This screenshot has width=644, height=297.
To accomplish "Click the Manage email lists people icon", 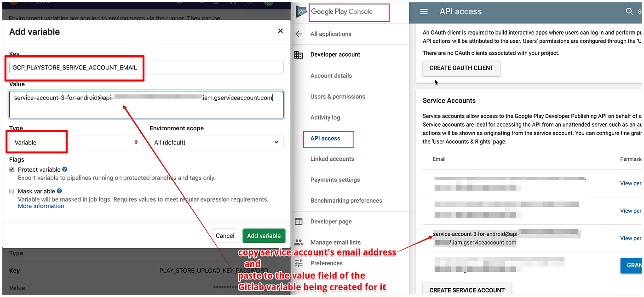I will click(x=299, y=242).
